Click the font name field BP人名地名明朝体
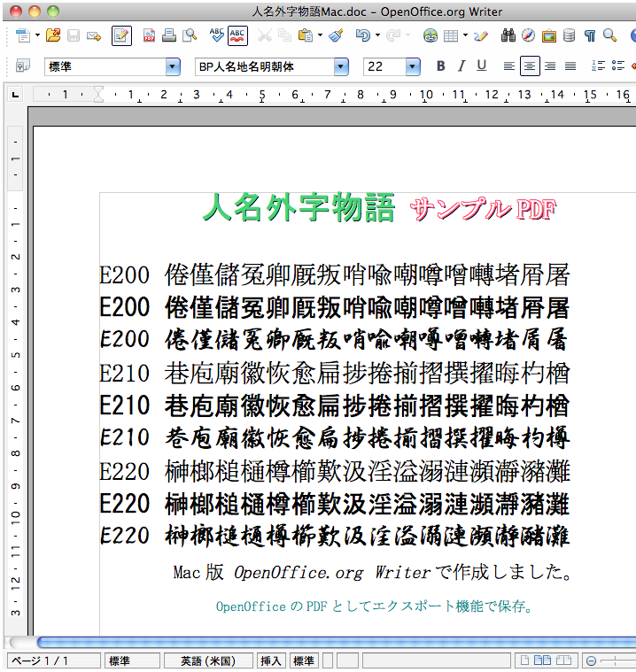The image size is (636, 672). (265, 67)
